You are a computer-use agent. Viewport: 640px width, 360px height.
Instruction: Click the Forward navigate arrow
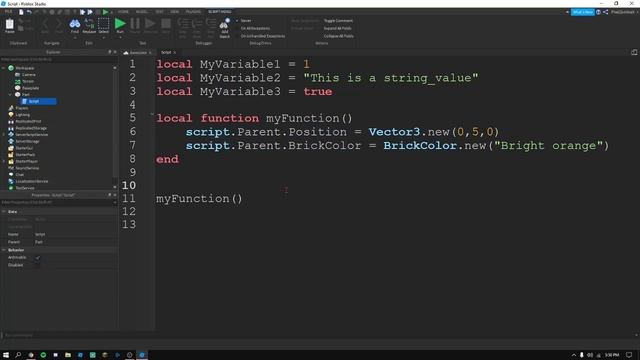click(x=59, y=24)
